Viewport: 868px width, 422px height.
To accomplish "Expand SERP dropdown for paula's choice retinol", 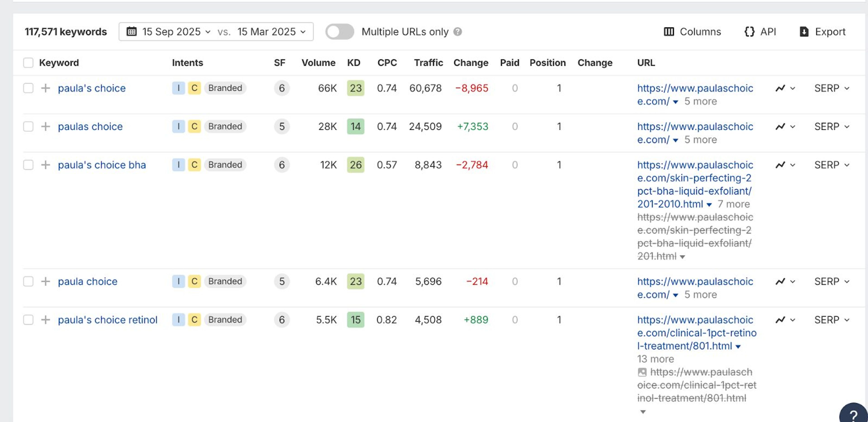I will 832,320.
